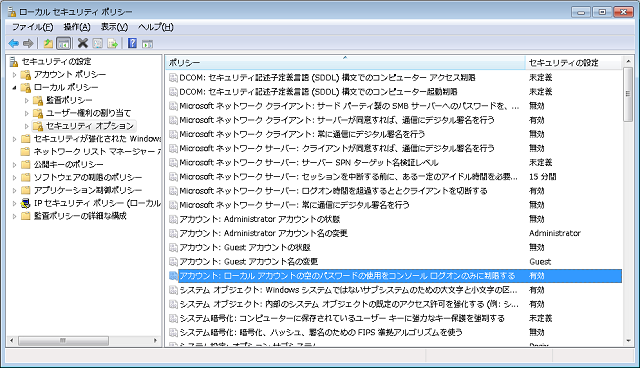
Task: Toggle the console tree show/hide icon
Action: [63, 43]
